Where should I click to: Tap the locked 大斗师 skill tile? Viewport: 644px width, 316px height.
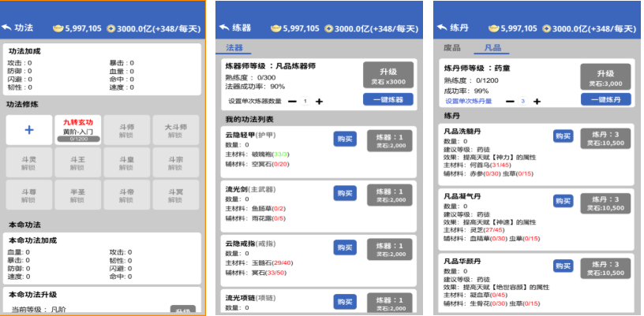(x=175, y=129)
